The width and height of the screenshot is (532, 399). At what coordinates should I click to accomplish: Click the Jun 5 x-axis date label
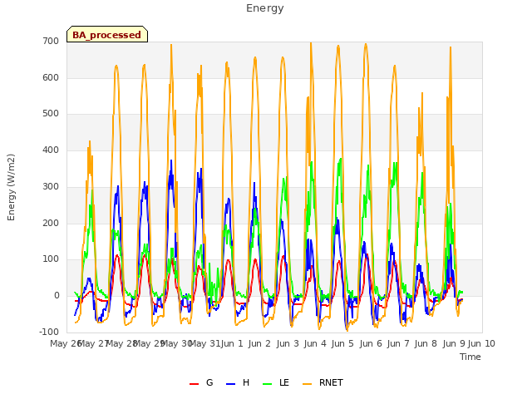point(342,343)
